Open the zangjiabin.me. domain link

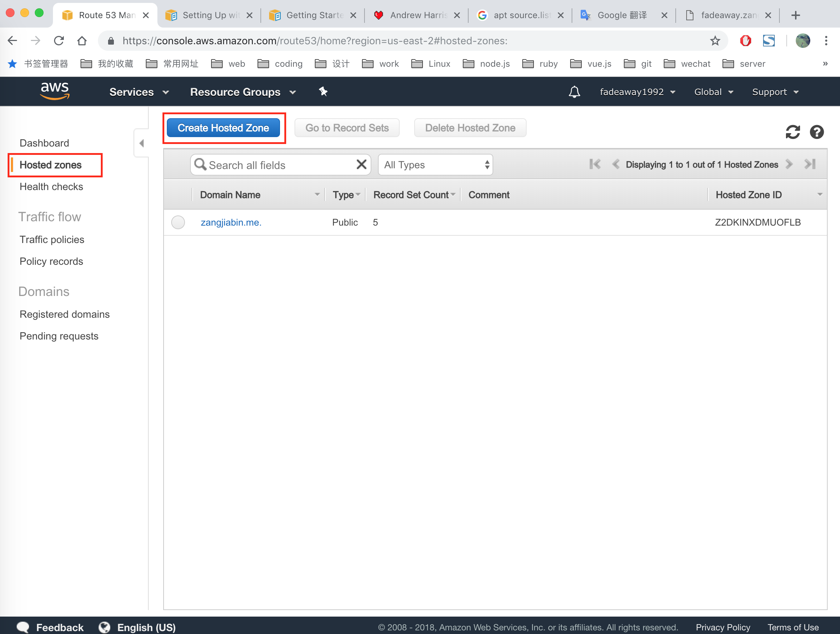coord(231,222)
